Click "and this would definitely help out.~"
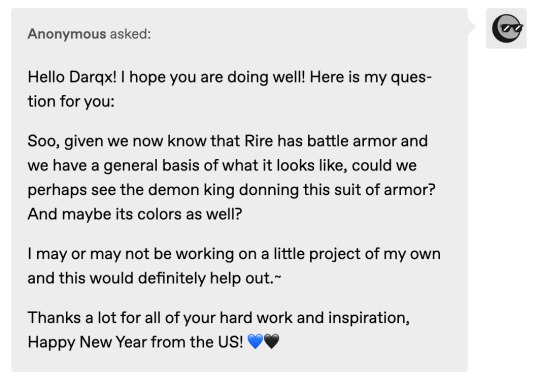 (154, 278)
